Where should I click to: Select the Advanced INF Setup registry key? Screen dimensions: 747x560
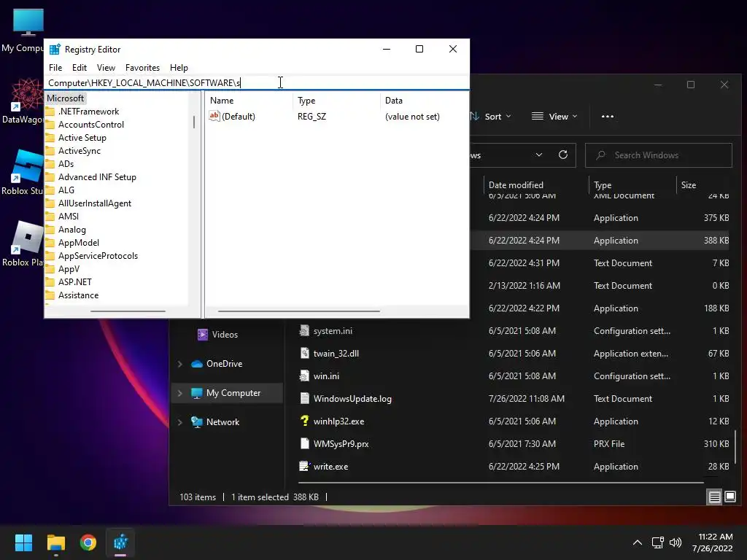point(97,177)
